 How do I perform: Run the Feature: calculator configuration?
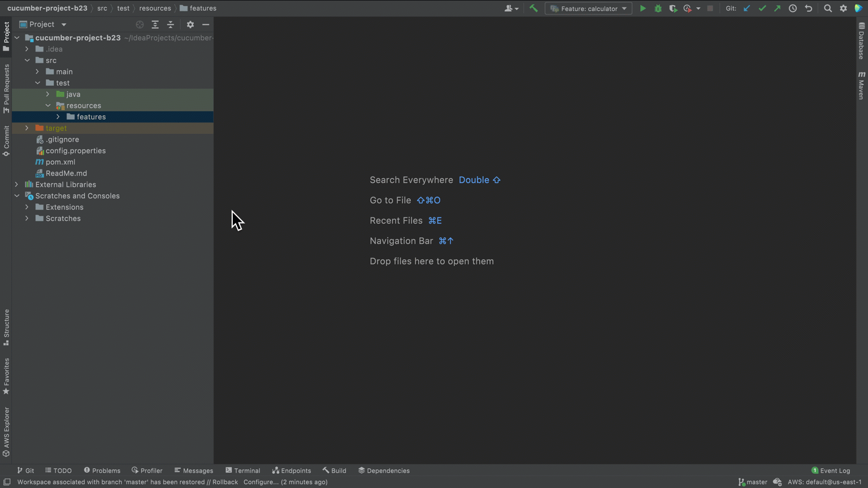tap(643, 8)
